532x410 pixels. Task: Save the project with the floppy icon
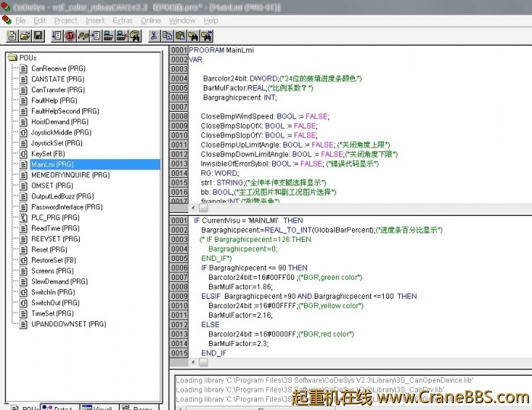pyautogui.click(x=38, y=36)
